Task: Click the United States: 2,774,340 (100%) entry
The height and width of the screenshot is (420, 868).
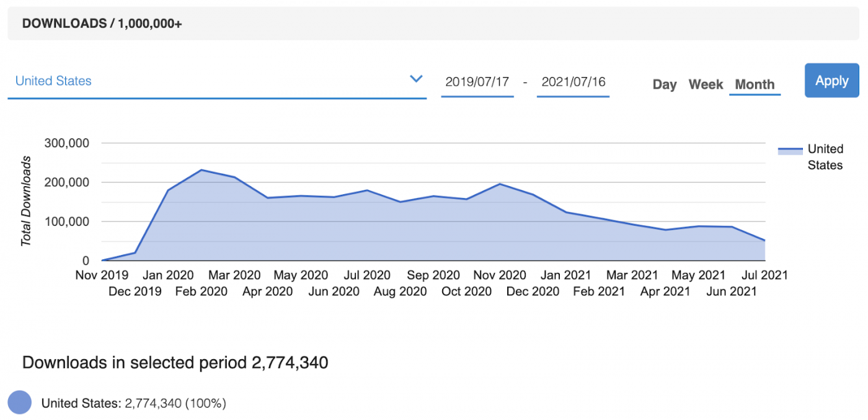Action: click(x=133, y=403)
